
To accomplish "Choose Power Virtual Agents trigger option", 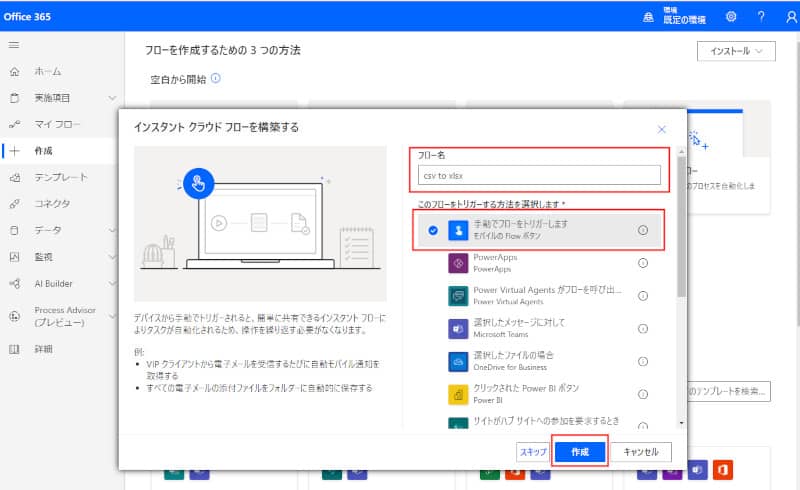I will pos(538,296).
